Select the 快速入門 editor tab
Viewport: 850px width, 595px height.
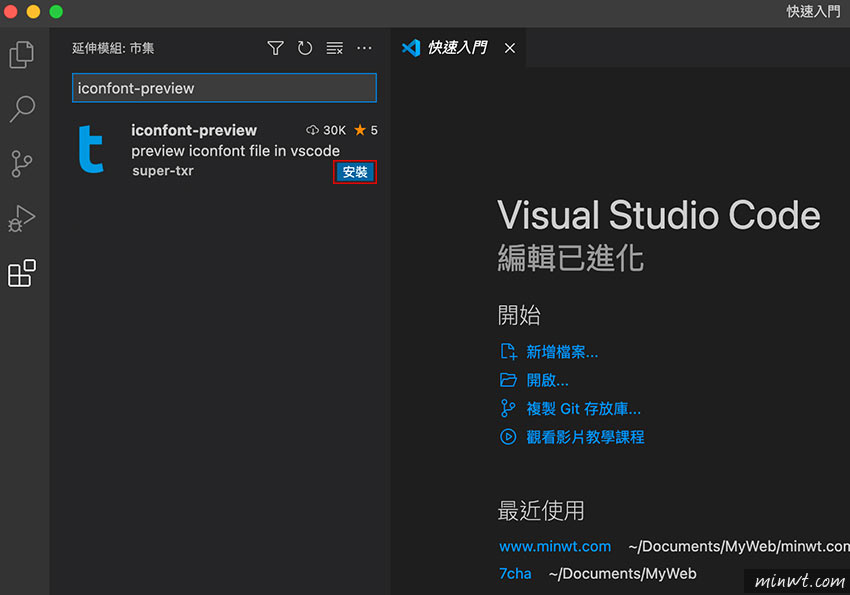click(458, 48)
